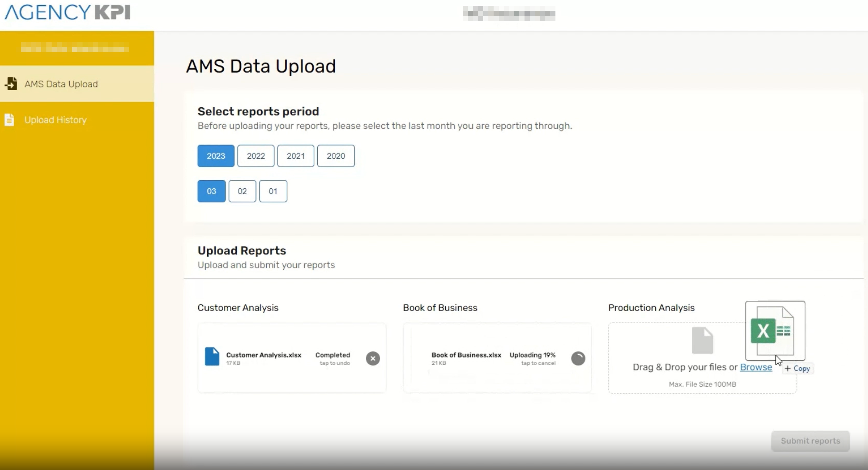The image size is (868, 470).
Task: Pick year 2020
Action: click(x=335, y=156)
